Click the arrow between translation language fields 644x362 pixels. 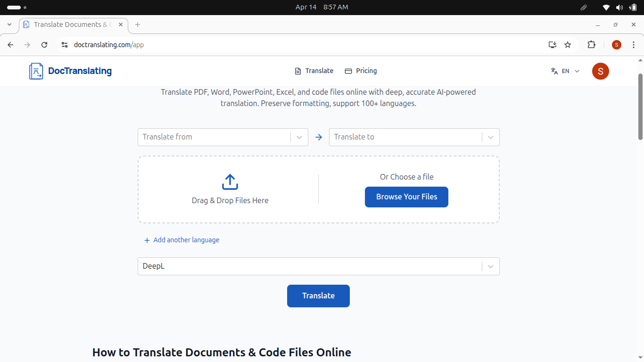(319, 137)
